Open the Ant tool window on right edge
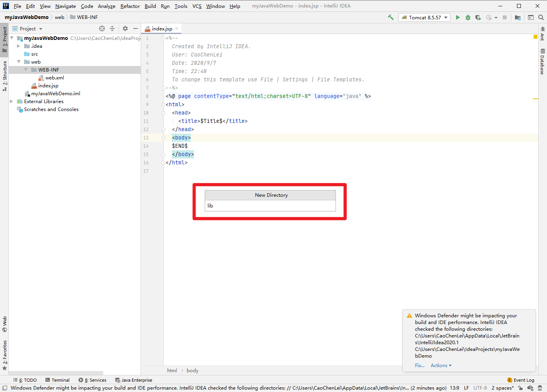 tap(542, 34)
